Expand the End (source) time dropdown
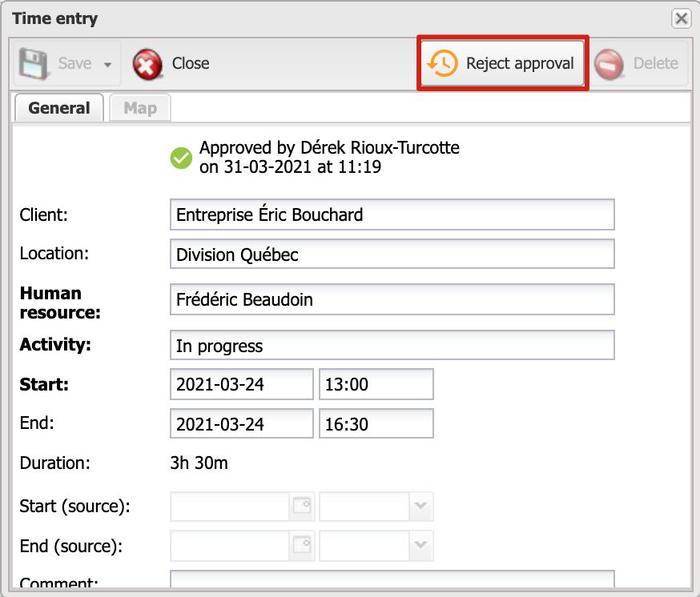Image resolution: width=700 pixels, height=597 pixels. pyautogui.click(x=421, y=545)
